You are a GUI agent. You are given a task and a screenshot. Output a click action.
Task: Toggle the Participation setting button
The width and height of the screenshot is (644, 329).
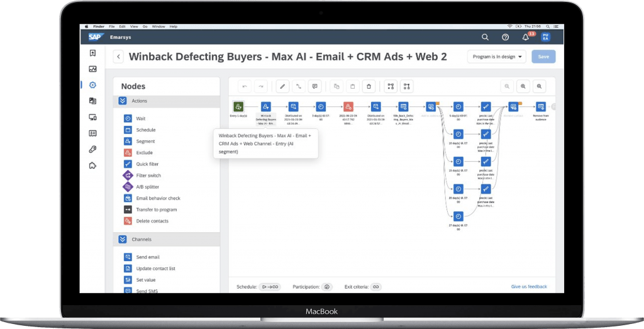(x=327, y=287)
